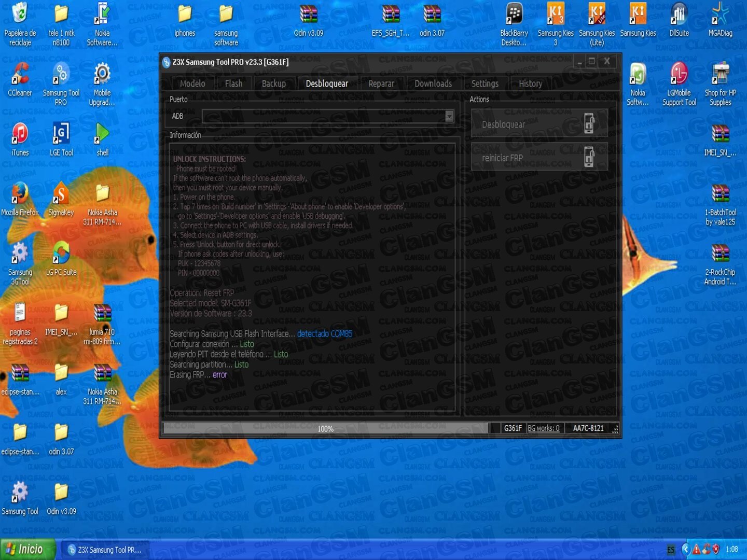Switch to the Modelo tab
Viewport: 747px width, 560px height.
pyautogui.click(x=192, y=83)
